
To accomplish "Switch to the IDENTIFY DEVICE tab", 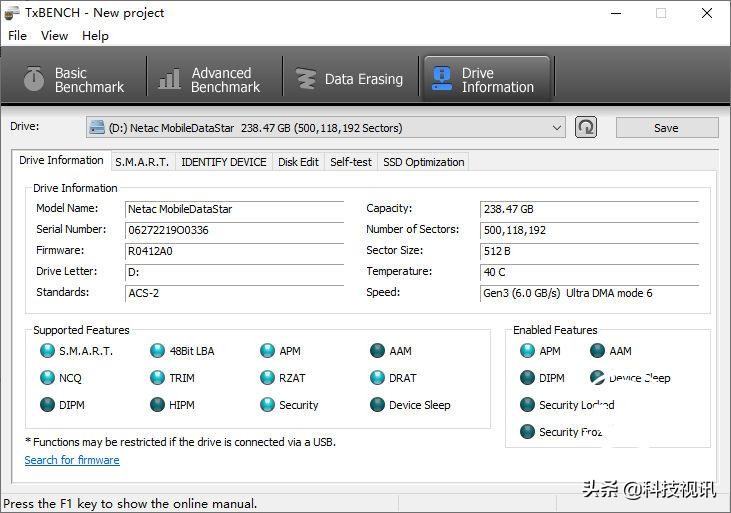I will coord(224,162).
